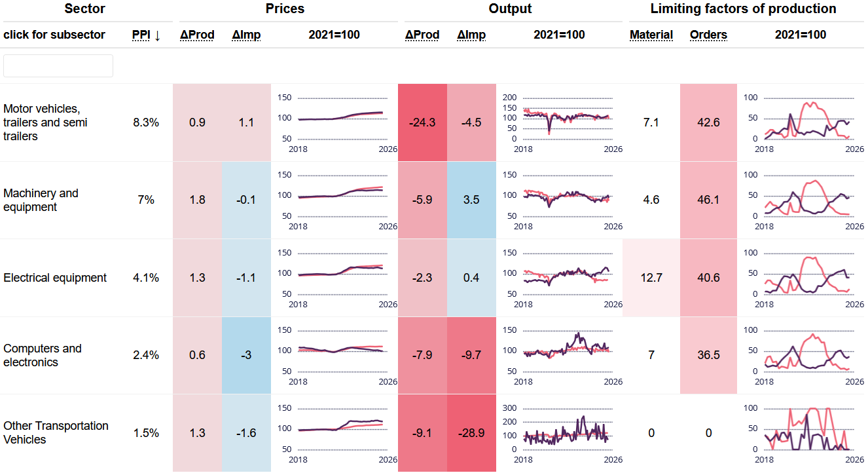Sort by ΔImp under Output
The height and width of the screenshot is (475, 868).
(x=471, y=35)
